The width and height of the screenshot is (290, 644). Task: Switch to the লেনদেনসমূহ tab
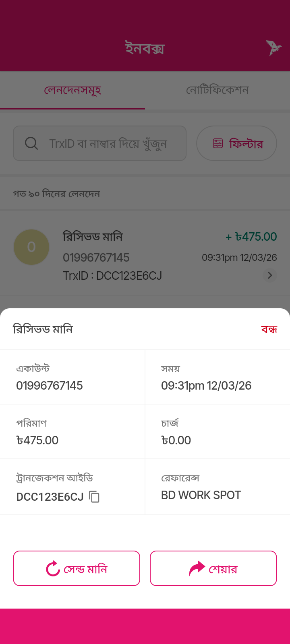pyautogui.click(x=72, y=90)
